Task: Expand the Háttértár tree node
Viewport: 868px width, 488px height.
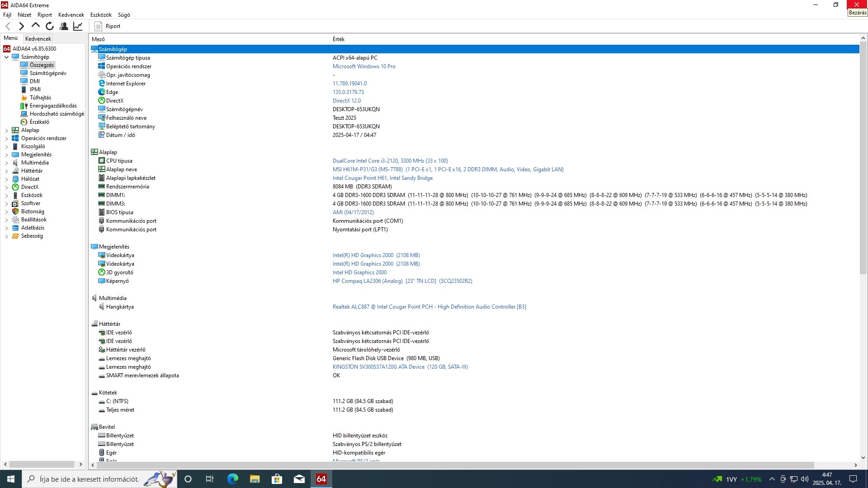Action: click(x=6, y=171)
